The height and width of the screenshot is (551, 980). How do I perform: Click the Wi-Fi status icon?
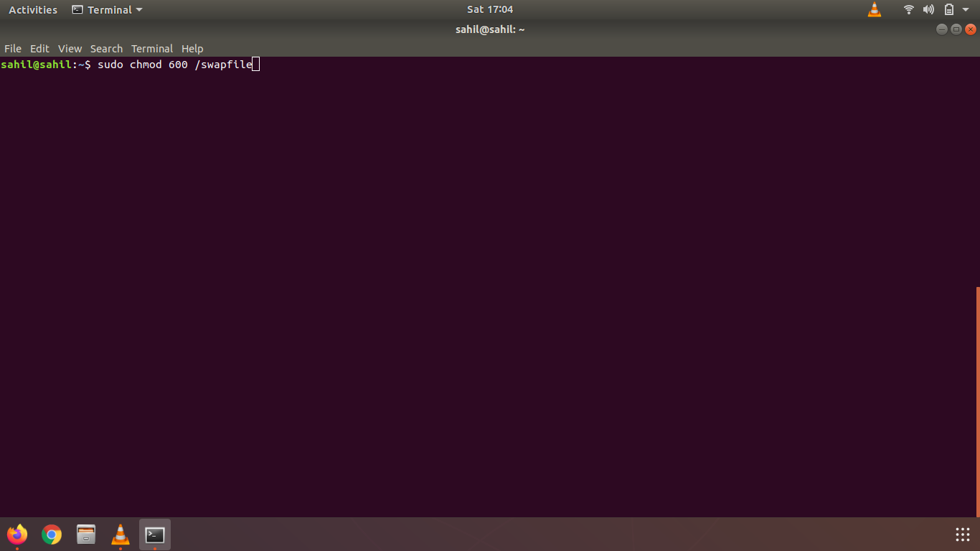(909, 10)
